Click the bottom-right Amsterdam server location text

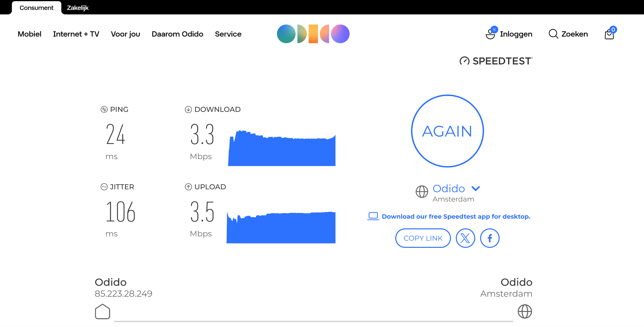(506, 294)
